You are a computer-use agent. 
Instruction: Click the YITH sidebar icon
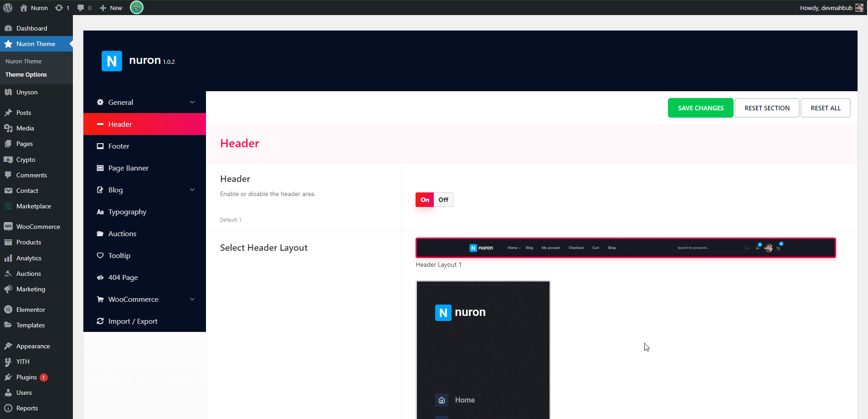8,362
